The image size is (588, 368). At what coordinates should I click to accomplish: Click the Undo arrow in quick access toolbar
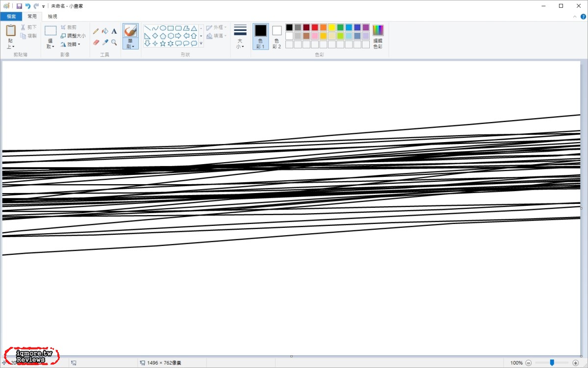point(27,6)
